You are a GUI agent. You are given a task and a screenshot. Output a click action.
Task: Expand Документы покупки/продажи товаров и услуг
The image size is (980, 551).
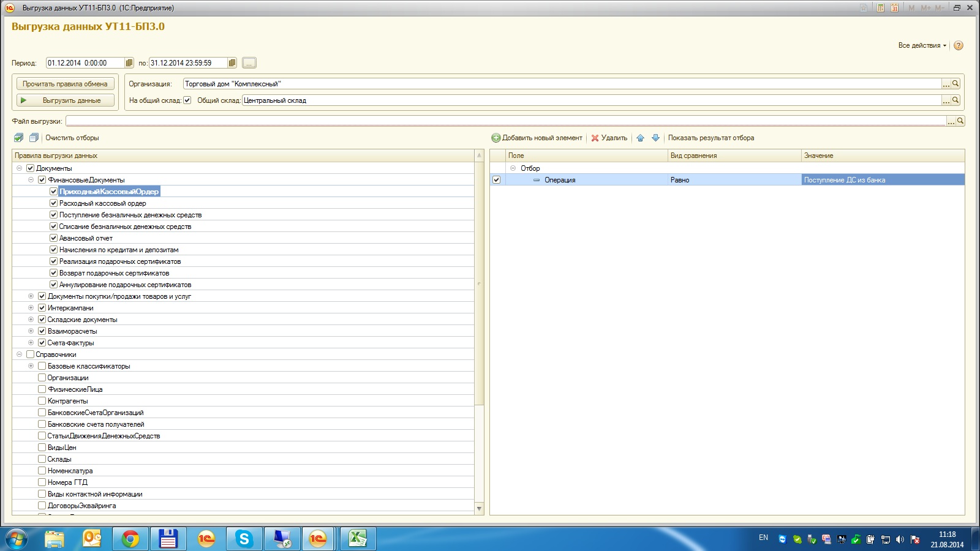point(31,296)
